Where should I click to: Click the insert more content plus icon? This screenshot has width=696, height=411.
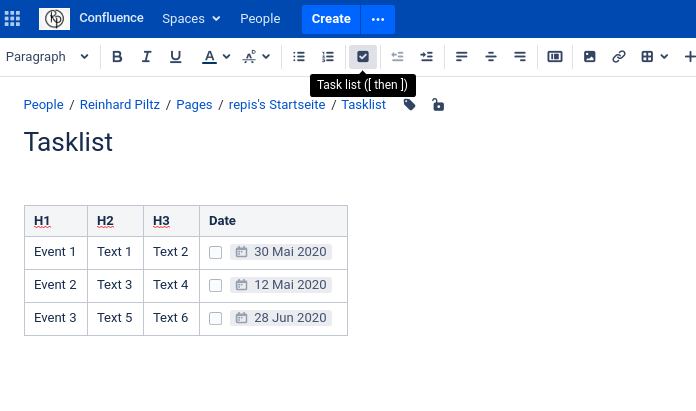[x=689, y=57]
